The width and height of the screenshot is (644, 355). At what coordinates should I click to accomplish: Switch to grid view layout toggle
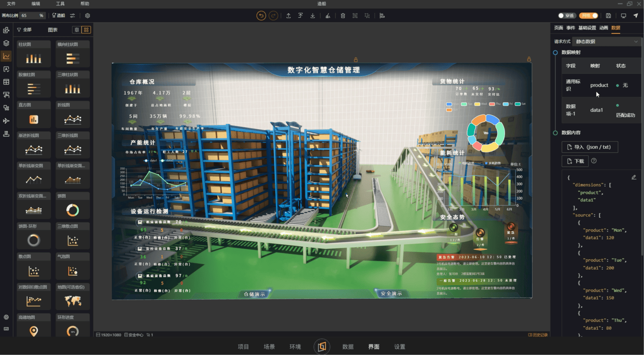(x=86, y=30)
